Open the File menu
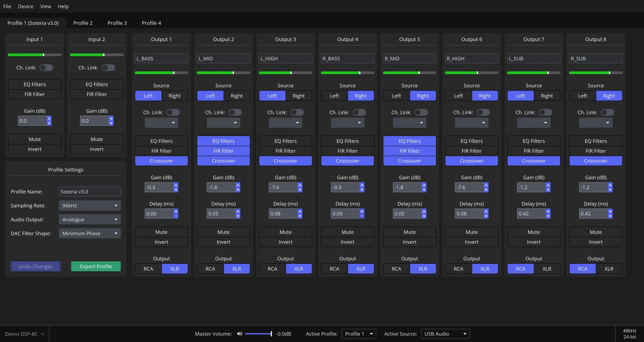The height and width of the screenshot is (342, 644). click(7, 6)
